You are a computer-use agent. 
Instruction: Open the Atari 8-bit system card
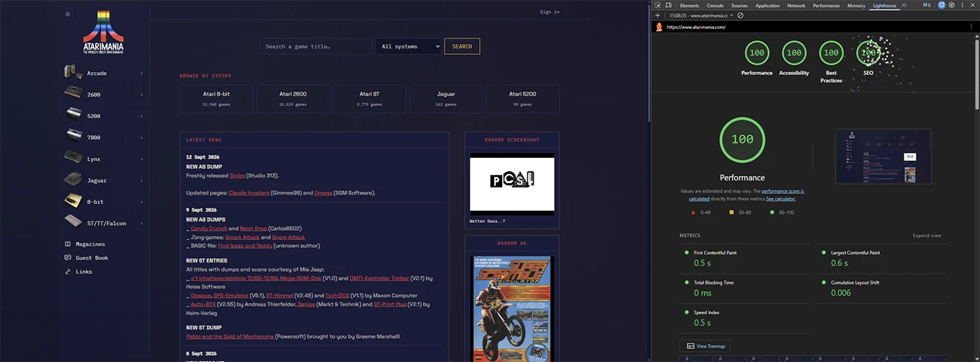(x=216, y=99)
